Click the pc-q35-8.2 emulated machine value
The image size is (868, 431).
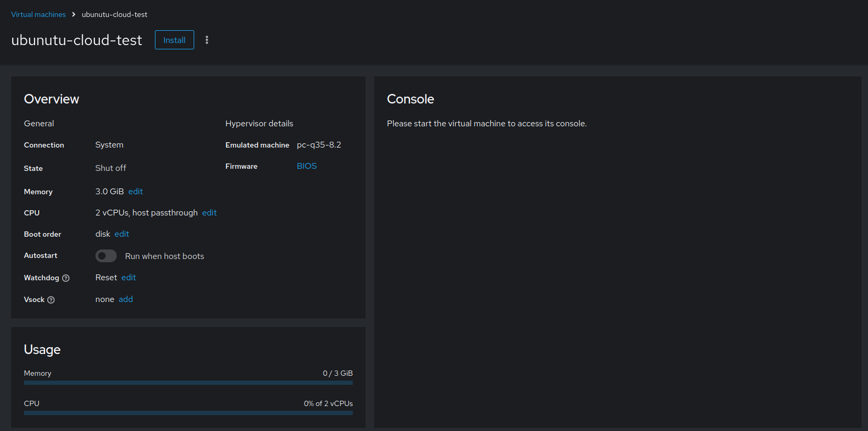click(319, 145)
